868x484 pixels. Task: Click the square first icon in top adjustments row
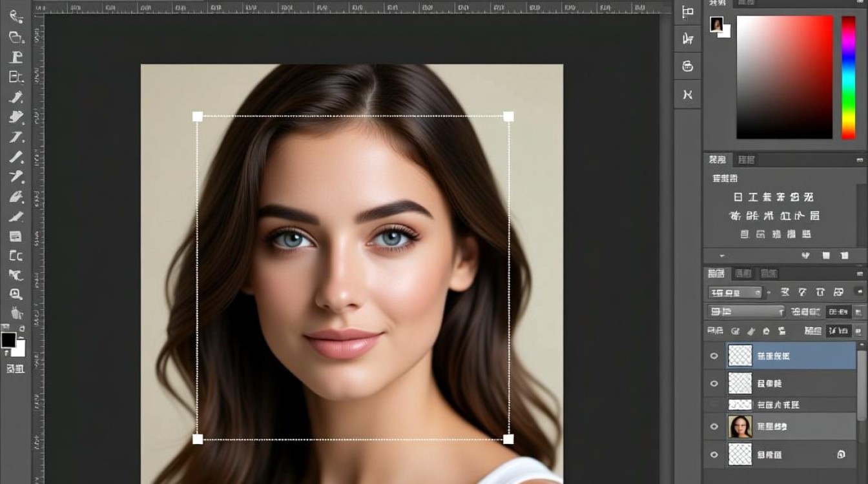pyautogui.click(x=738, y=197)
